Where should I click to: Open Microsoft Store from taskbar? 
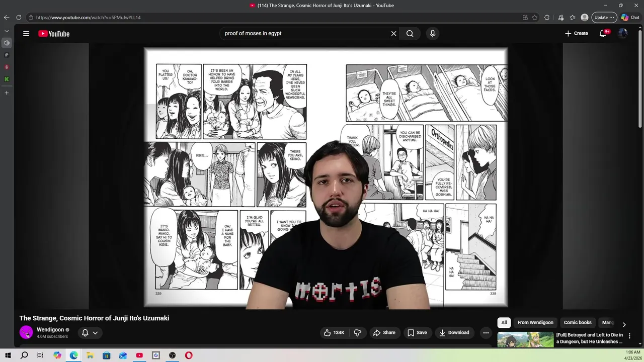(x=107, y=355)
